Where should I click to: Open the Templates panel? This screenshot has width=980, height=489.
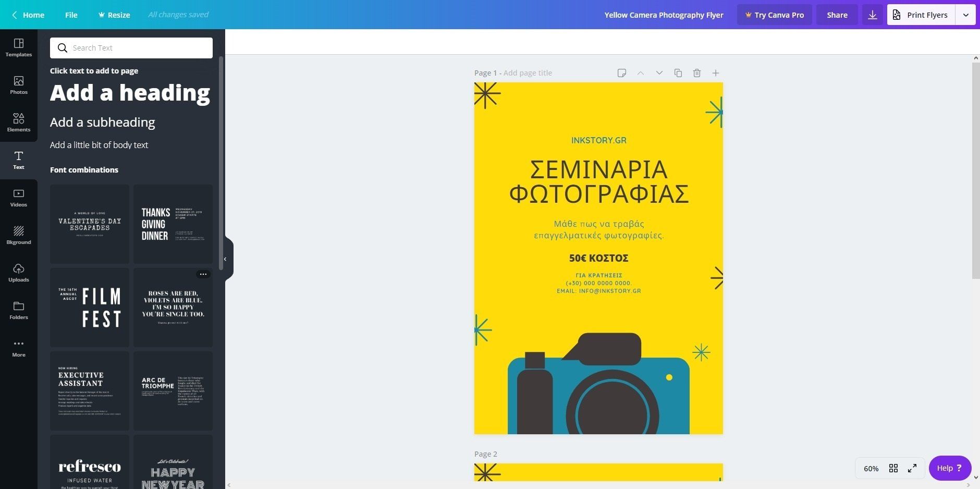pos(18,48)
